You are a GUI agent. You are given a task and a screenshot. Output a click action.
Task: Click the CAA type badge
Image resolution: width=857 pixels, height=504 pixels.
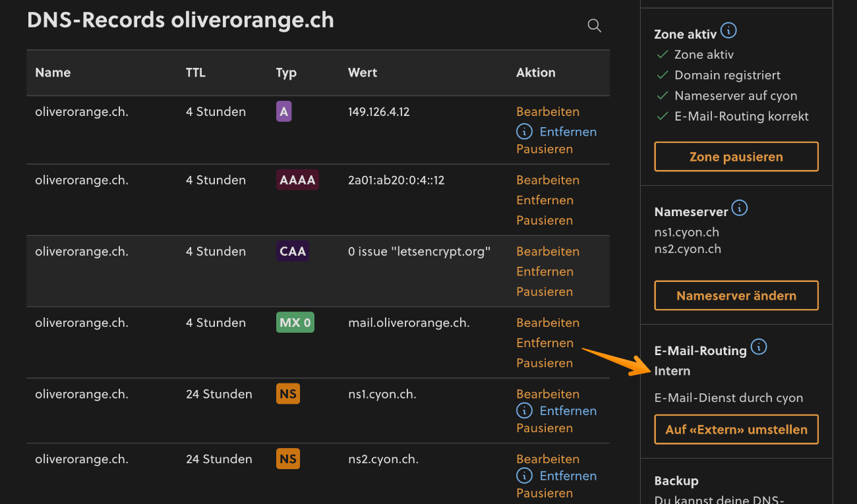(x=293, y=251)
